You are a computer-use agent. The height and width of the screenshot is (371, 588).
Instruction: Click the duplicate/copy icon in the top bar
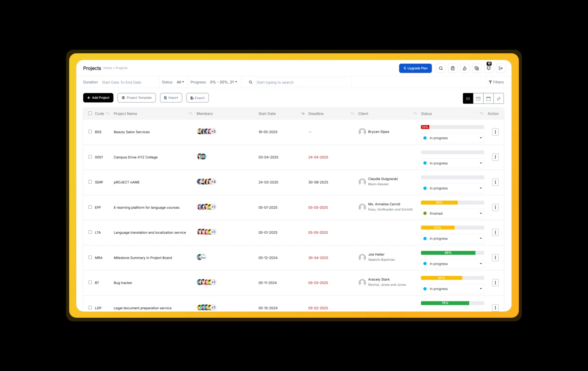click(477, 68)
